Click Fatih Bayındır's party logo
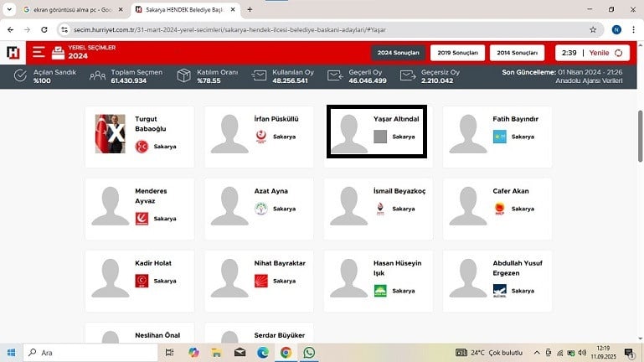This screenshot has height=362, width=644. pos(499,137)
